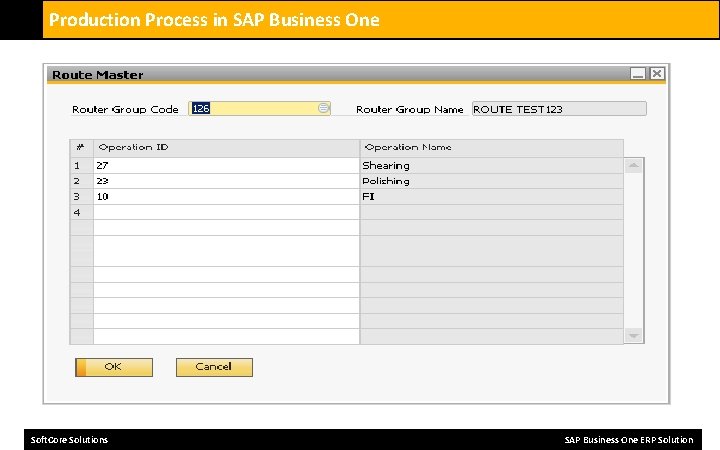Click the empty Operation ID cell in row 4

click(226, 212)
